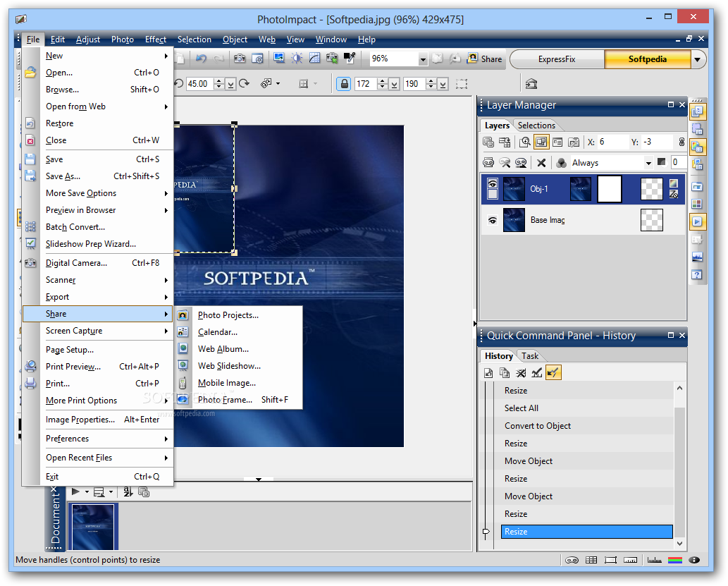Click the black swatch eyedropper toolbar icon

pyautogui.click(x=350, y=58)
